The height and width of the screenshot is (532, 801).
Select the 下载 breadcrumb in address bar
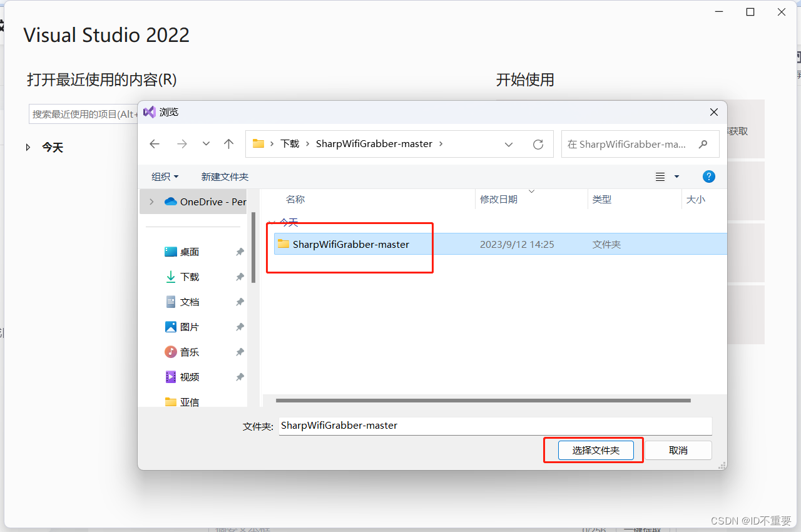pos(290,144)
